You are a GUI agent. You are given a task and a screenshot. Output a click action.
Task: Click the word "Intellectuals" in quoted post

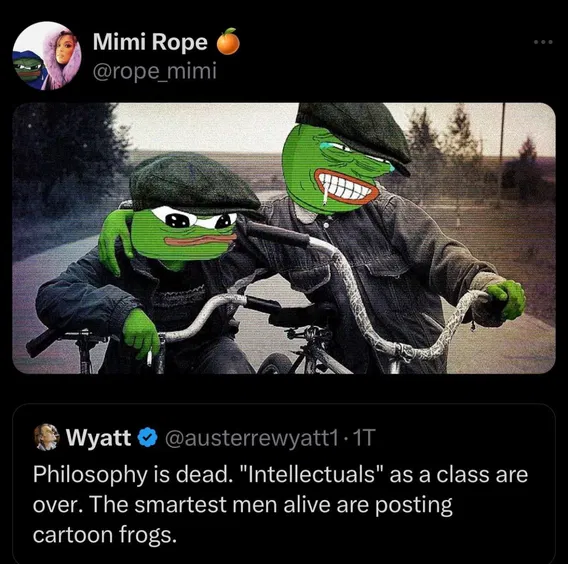pos(313,475)
